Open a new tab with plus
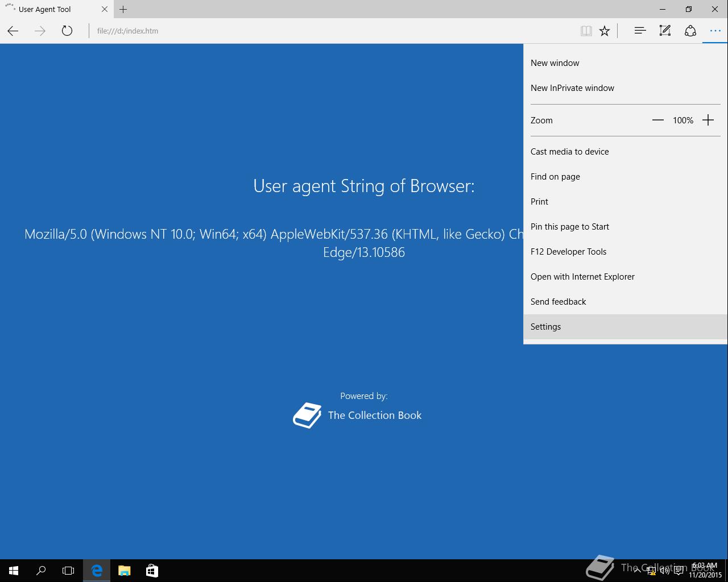The height and width of the screenshot is (582, 728). (x=123, y=9)
